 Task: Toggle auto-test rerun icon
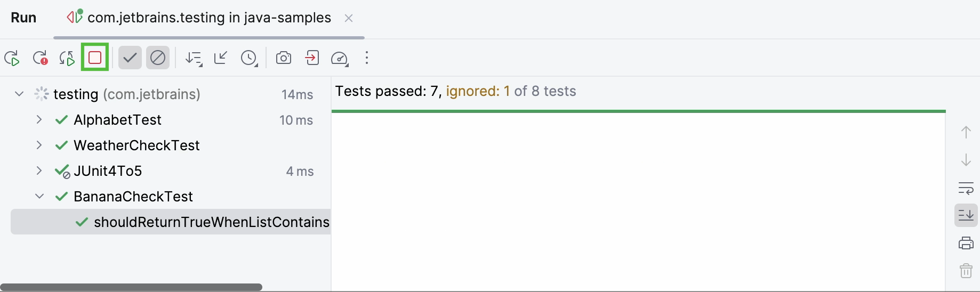(67, 58)
